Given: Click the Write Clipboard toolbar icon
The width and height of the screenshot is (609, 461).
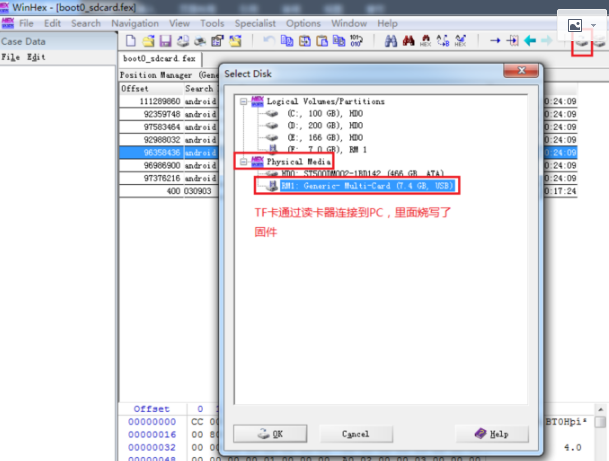Looking at the screenshot, I should 304,40.
